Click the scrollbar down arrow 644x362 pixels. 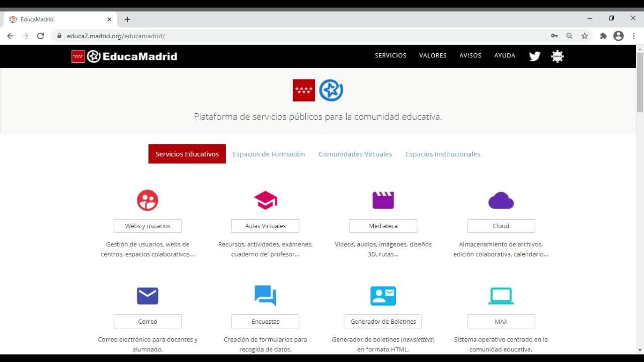point(640,350)
